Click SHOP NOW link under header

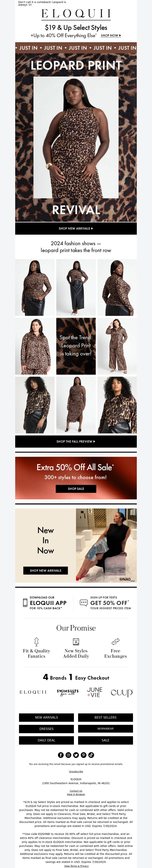(111, 35)
